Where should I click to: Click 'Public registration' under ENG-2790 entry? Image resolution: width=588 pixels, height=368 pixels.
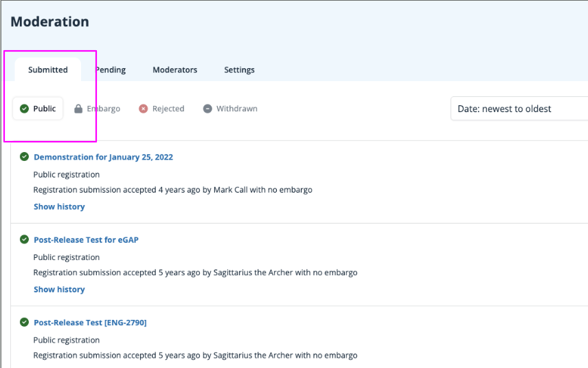67,340
